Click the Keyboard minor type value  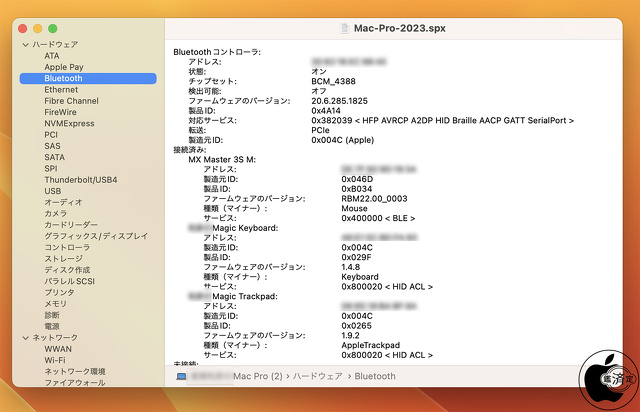pos(360,277)
